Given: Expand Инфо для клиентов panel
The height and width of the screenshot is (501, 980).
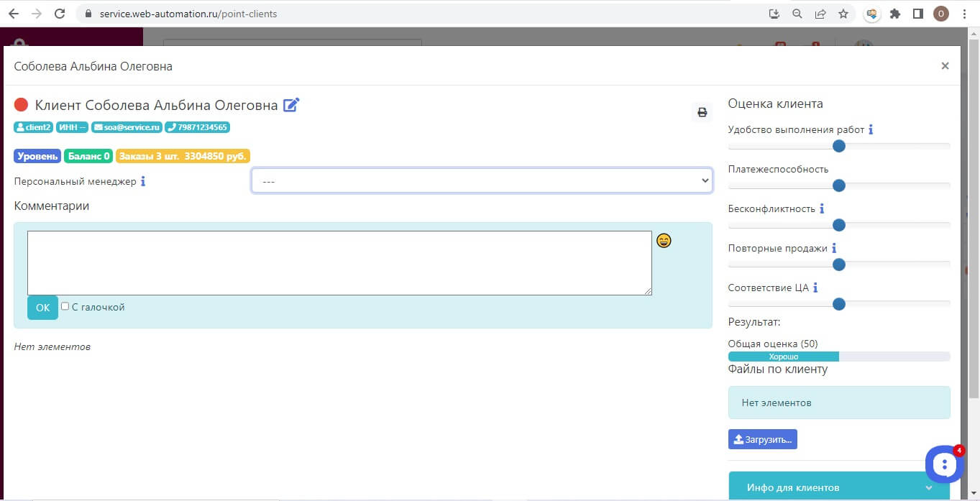Looking at the screenshot, I should (839, 487).
